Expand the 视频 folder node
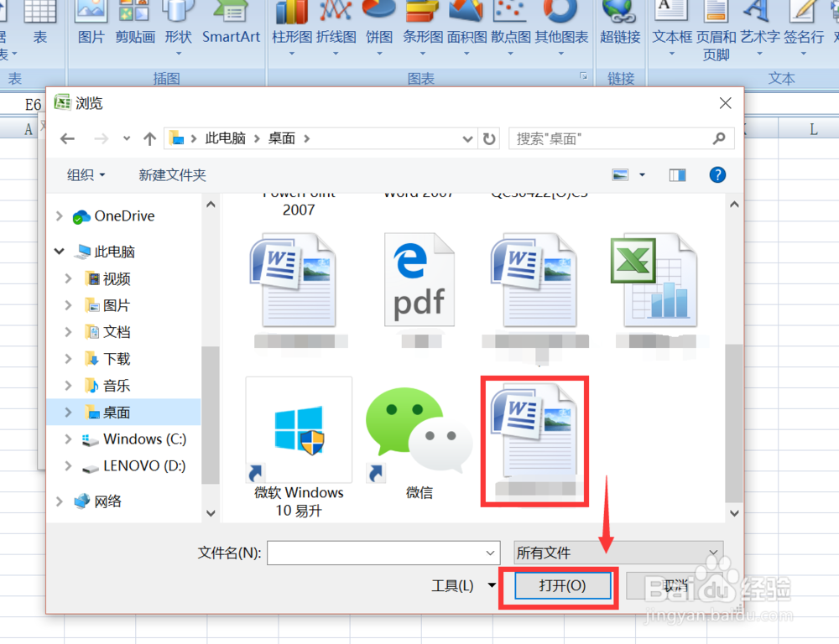Image resolution: width=839 pixels, height=644 pixels. [x=68, y=278]
